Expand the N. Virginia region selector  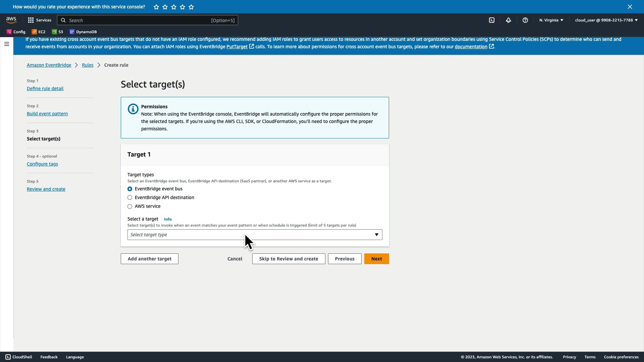click(x=551, y=20)
